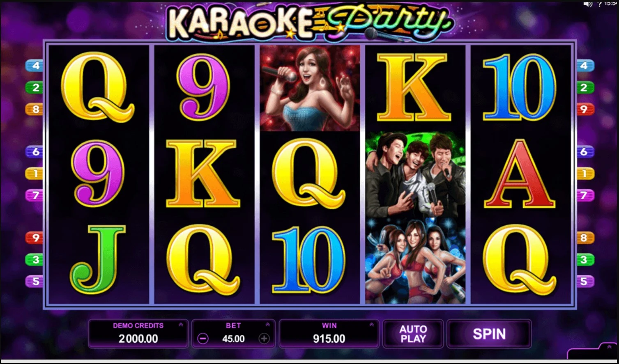This screenshot has height=364, width=619.
Task: Select payline 2 marker on left side
Action: pyautogui.click(x=35, y=87)
